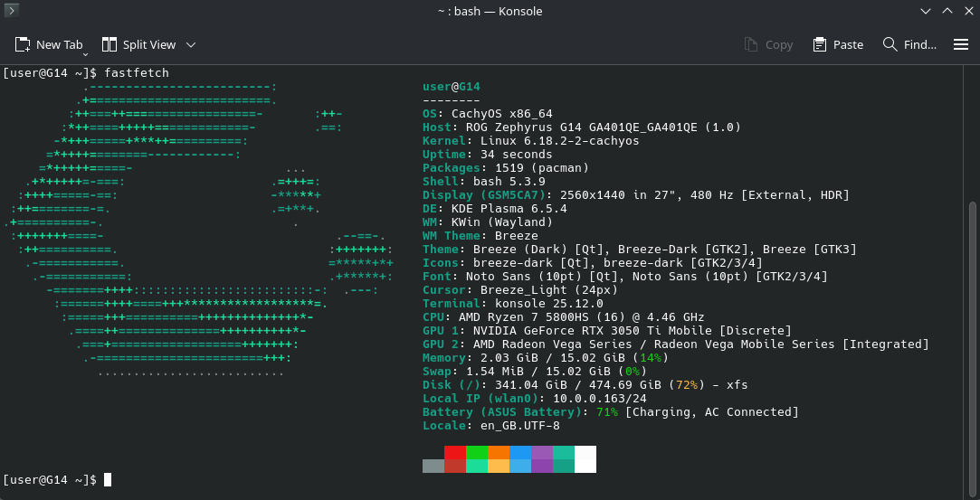Click the terminal icon in title bar

point(11,11)
